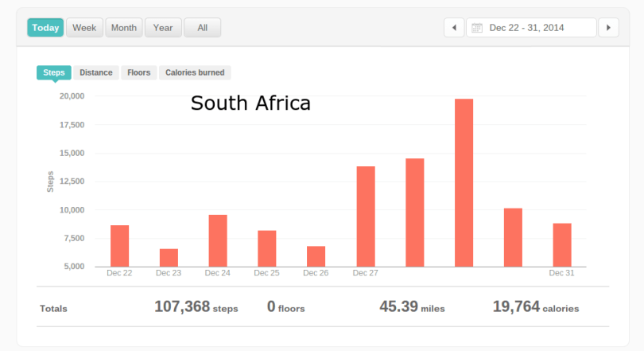The width and height of the screenshot is (644, 351).
Task: Click the Dec 27 steps bar
Action: (366, 216)
